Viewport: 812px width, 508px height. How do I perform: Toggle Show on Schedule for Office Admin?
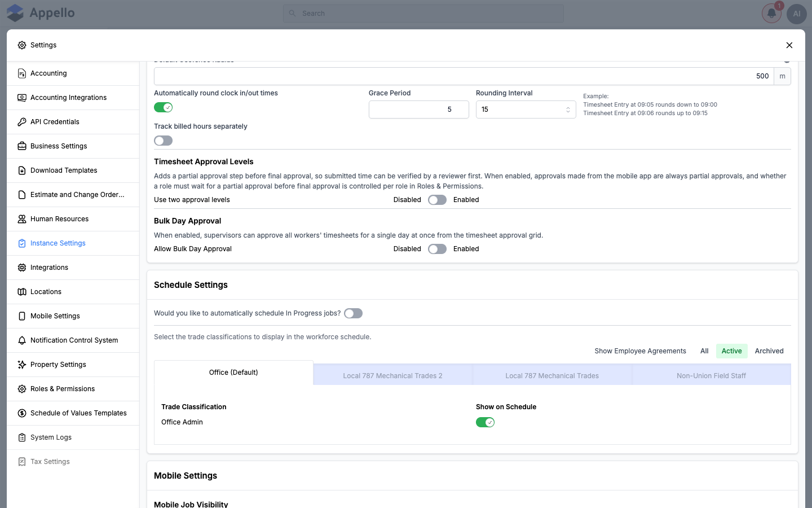(x=486, y=422)
